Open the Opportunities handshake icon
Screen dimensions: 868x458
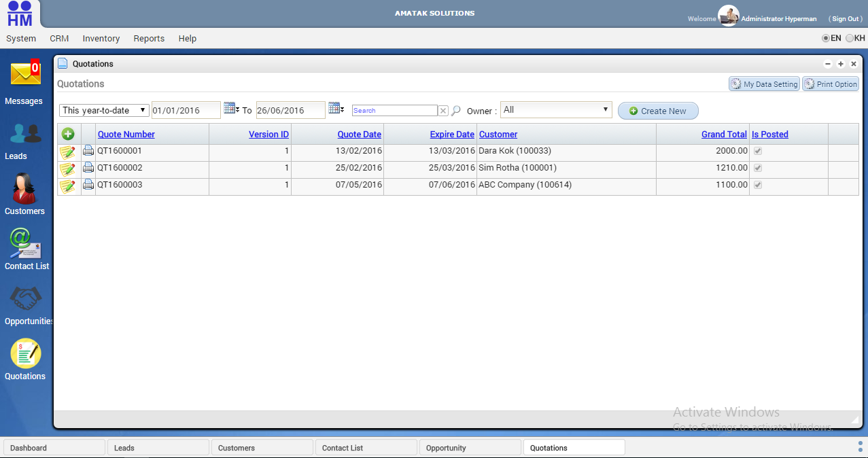[x=25, y=298]
